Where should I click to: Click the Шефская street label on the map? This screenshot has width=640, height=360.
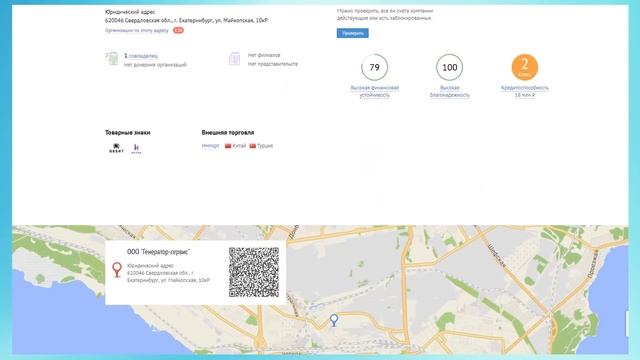tap(496, 256)
